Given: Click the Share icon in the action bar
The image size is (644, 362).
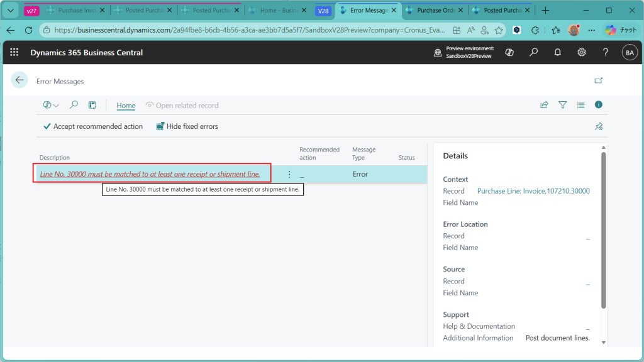Looking at the screenshot, I should (x=544, y=105).
